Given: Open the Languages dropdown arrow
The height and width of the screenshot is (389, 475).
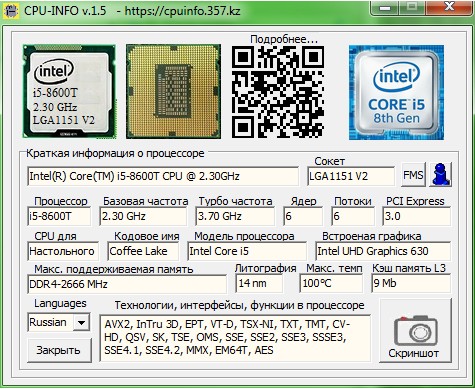Looking at the screenshot, I should click(x=81, y=322).
